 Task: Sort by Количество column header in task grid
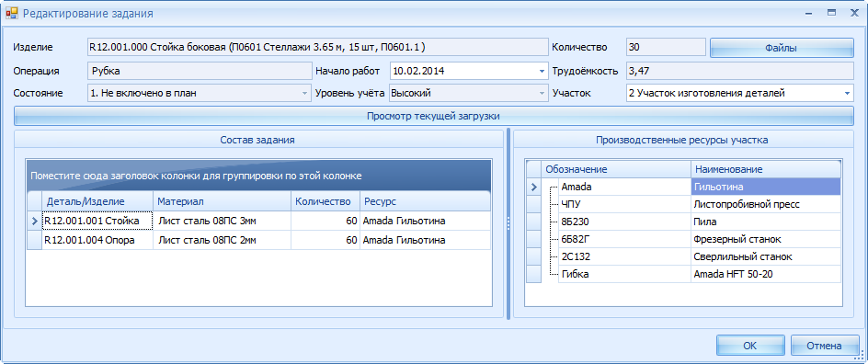(x=325, y=200)
